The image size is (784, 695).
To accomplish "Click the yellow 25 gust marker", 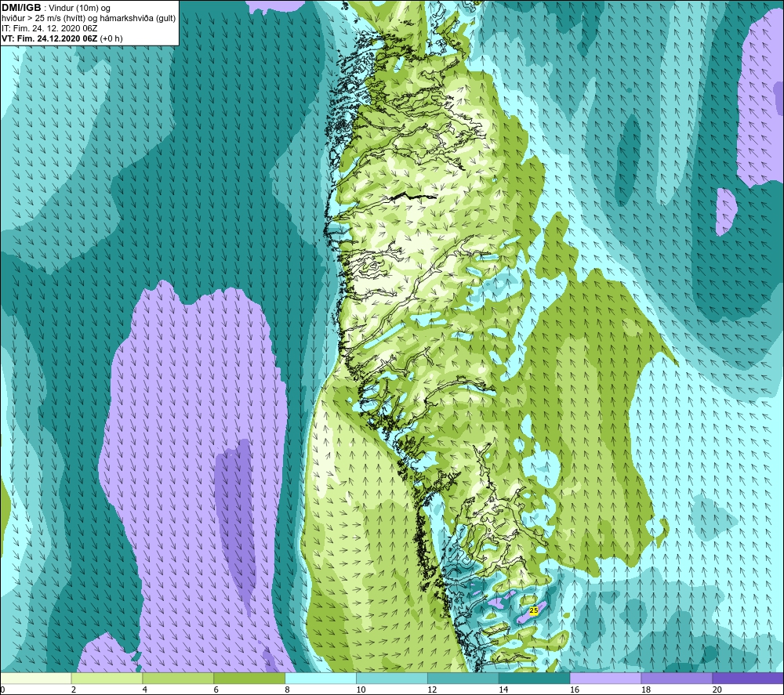I will pos(533,610).
